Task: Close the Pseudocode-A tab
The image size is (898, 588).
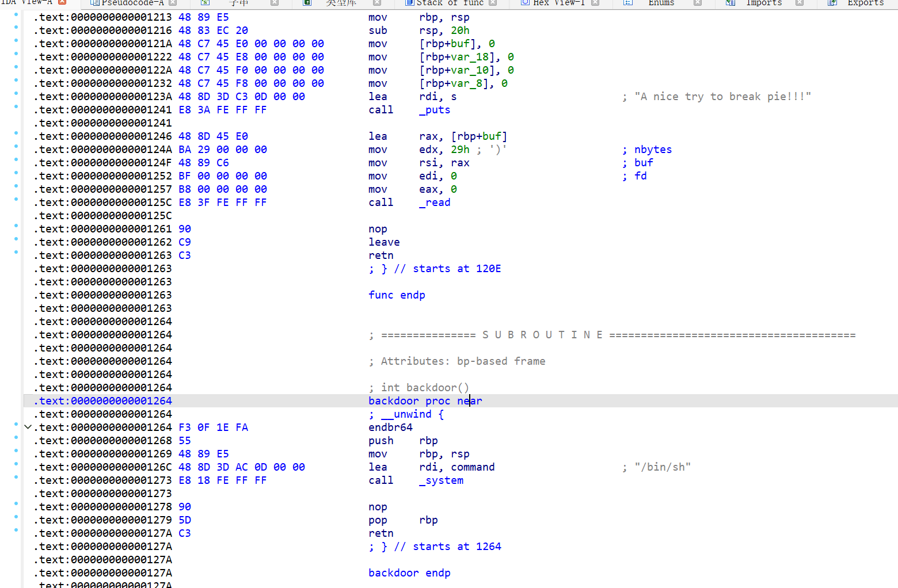Action: pos(172,2)
